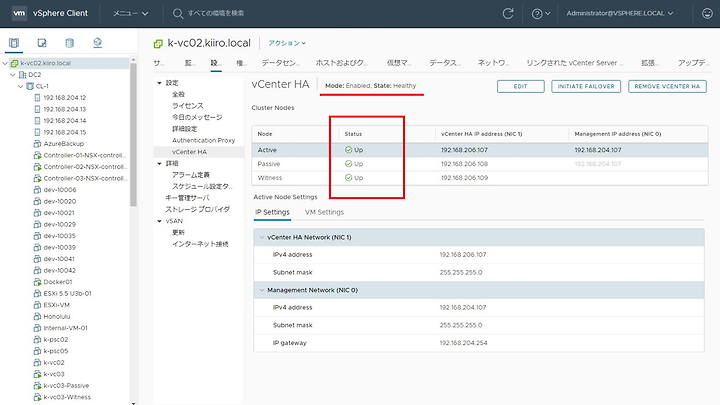
Task: Select the Passive node row
Action: pyautogui.click(x=480, y=163)
